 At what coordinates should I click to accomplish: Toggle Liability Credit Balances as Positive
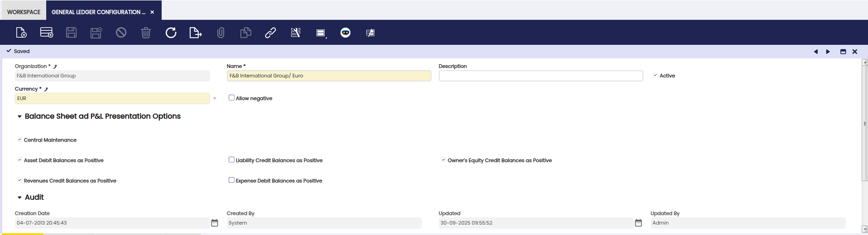231,160
